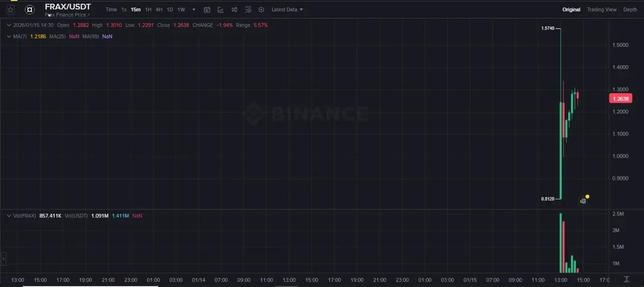The height and width of the screenshot is (287, 644).
Task: Collapse the MA indicator row chevron
Action: 9,36
